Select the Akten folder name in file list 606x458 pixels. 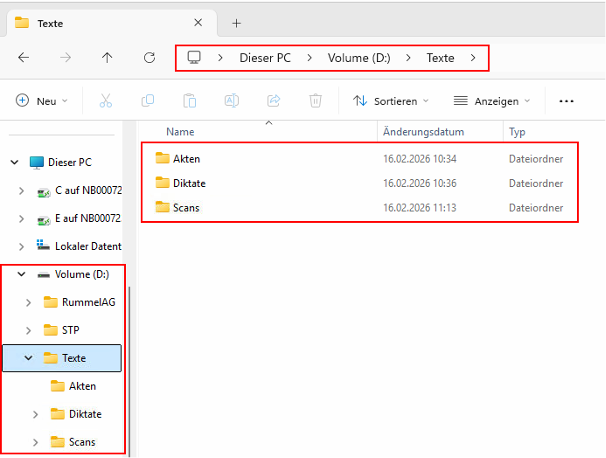click(186, 159)
